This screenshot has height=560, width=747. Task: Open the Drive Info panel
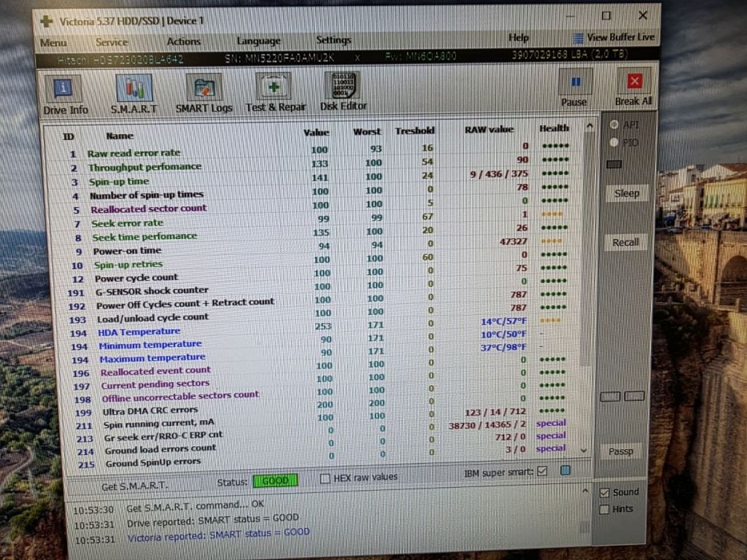click(x=65, y=96)
